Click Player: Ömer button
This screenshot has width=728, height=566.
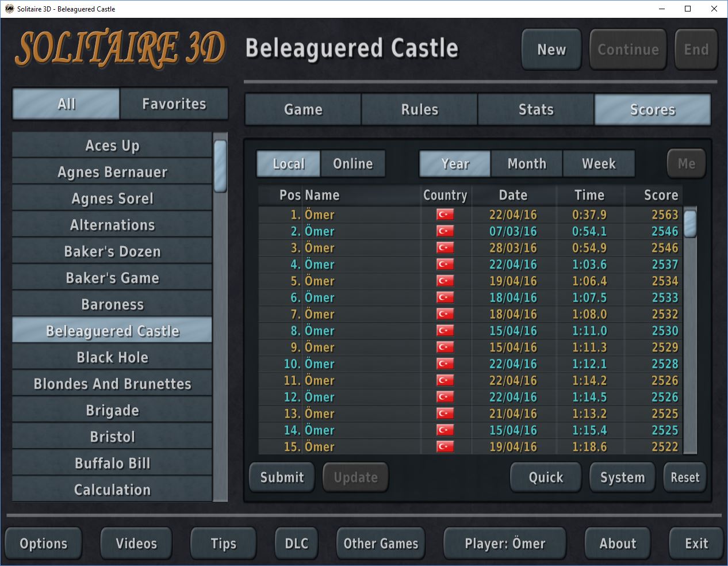[x=505, y=544]
